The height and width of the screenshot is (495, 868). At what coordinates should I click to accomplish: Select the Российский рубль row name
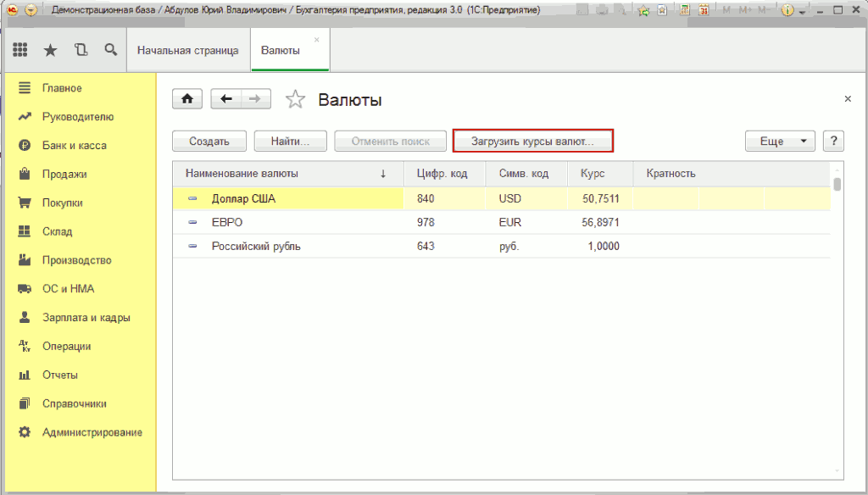[256, 247]
